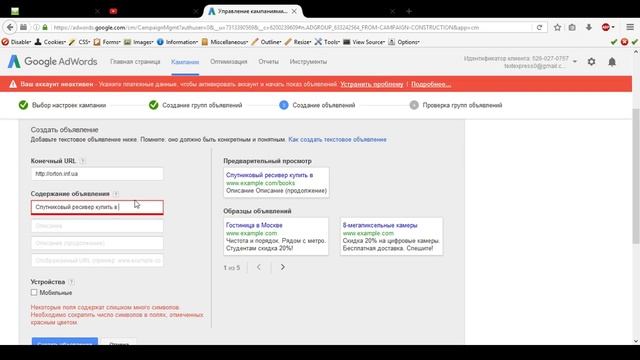Click the Описание input field

(x=97, y=226)
